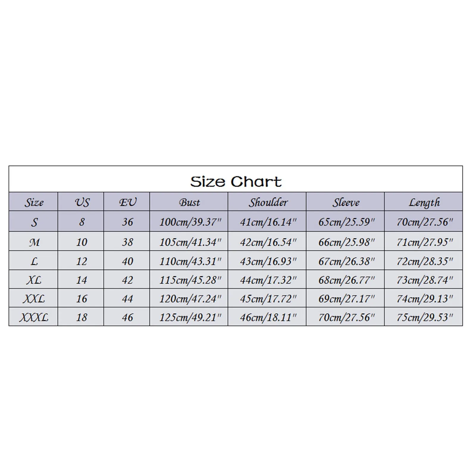Select length value 75cm/29.53"
Screen dimensions: 476x476
tap(425, 317)
